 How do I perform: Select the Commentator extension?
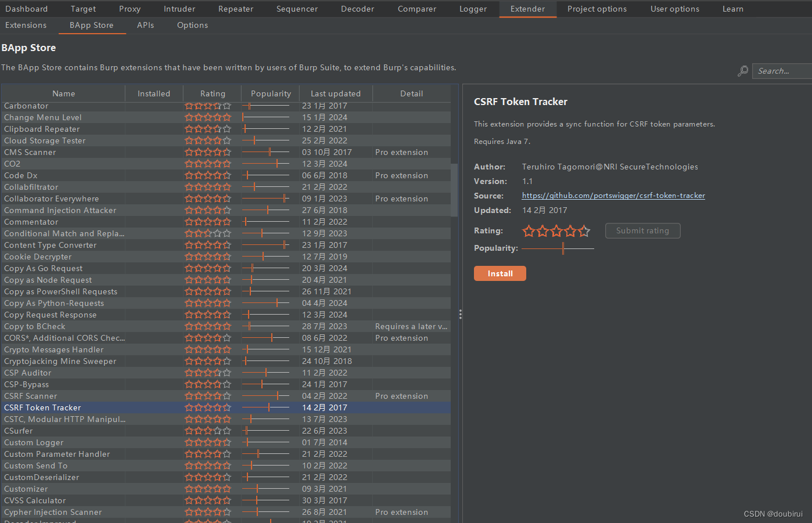226,222
